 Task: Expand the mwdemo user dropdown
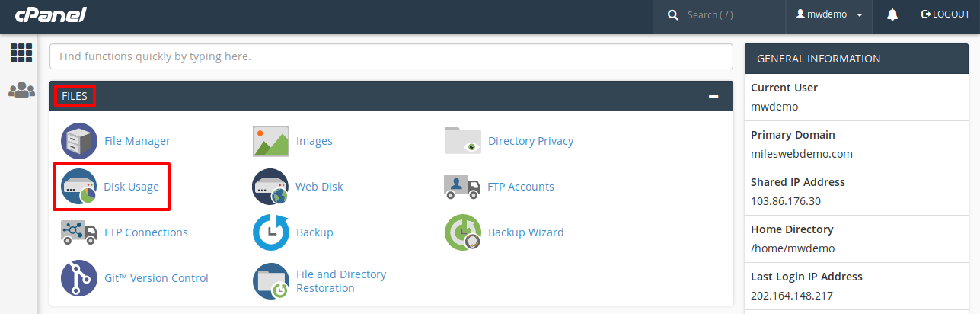coord(828,14)
